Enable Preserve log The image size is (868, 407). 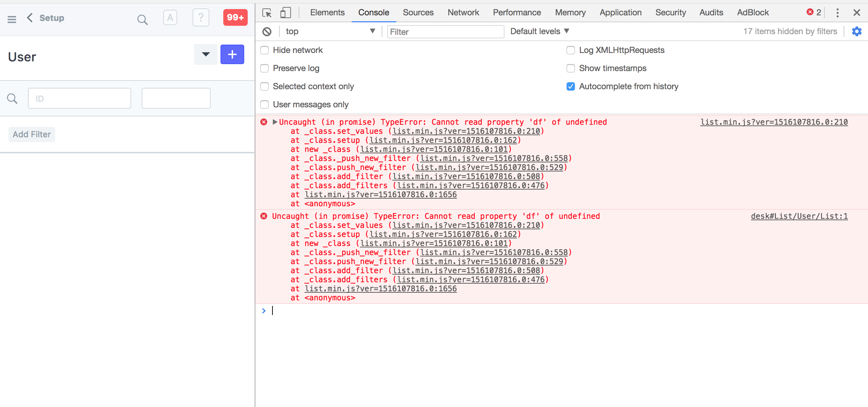(x=264, y=68)
